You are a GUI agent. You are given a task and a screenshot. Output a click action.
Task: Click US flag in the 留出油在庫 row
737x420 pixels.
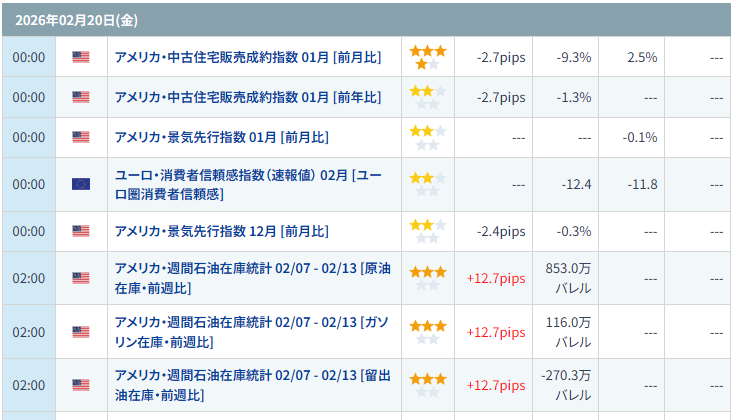click(81, 385)
